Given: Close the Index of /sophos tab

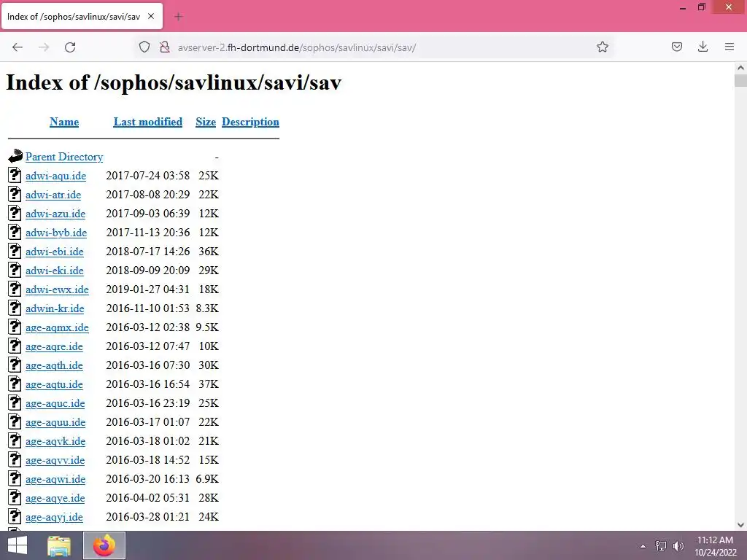Looking at the screenshot, I should 151,16.
